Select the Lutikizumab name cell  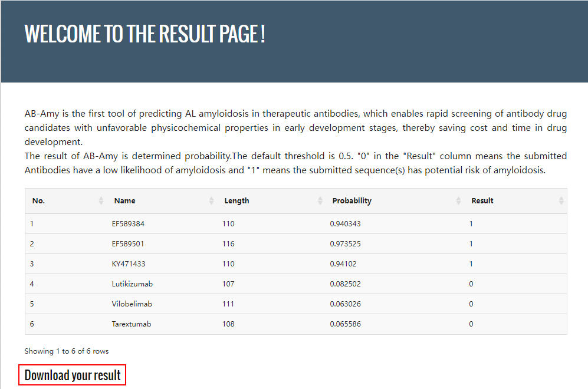[132, 284]
